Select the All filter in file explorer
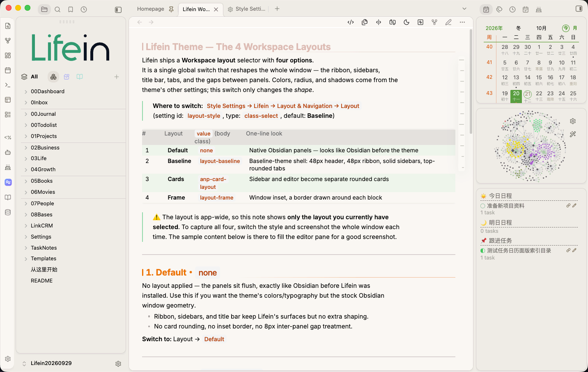588x372 pixels. pos(30,77)
